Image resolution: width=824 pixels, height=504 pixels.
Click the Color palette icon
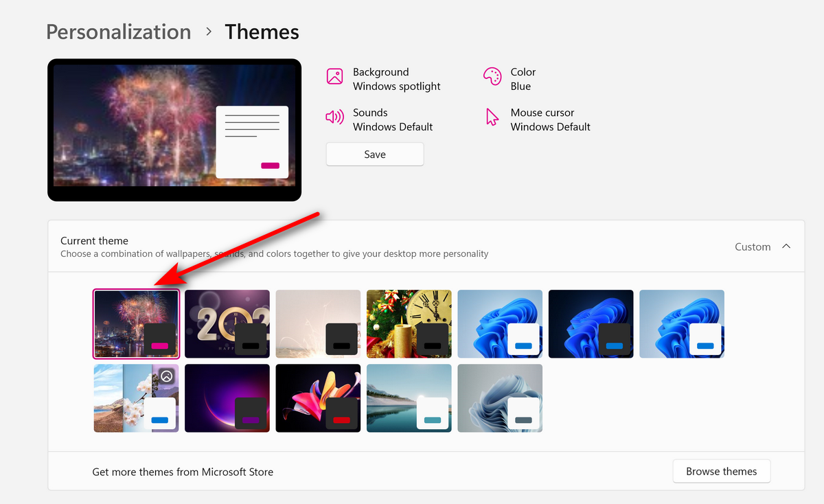click(492, 76)
